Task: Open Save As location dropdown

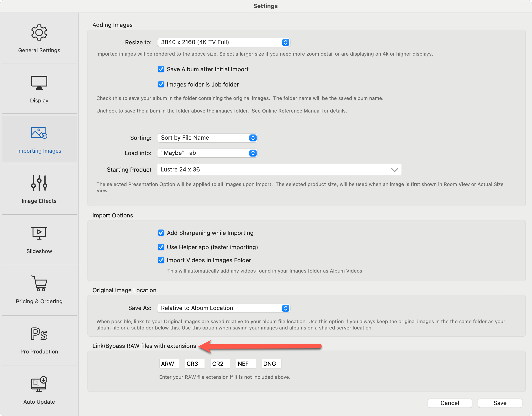Action: (223, 308)
